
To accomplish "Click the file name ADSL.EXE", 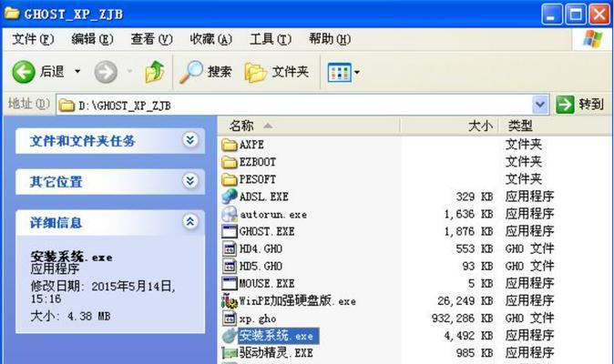I will (263, 197).
